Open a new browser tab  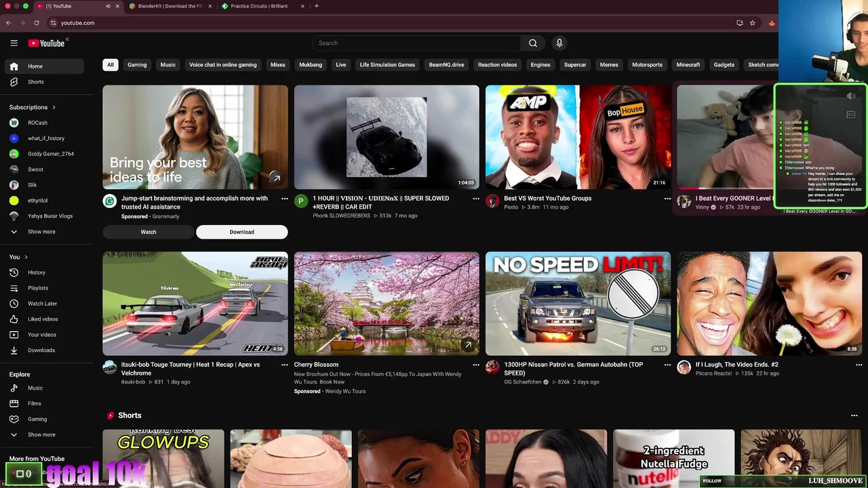pyautogui.click(x=317, y=6)
